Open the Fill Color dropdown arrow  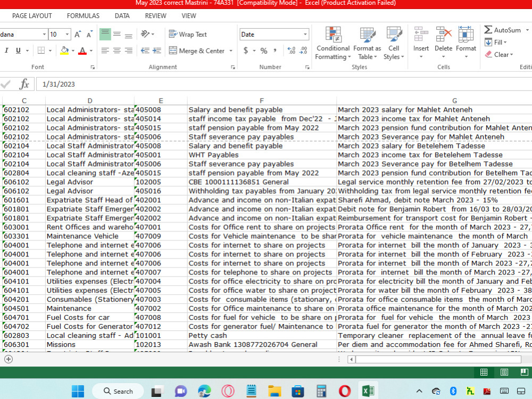(x=73, y=51)
